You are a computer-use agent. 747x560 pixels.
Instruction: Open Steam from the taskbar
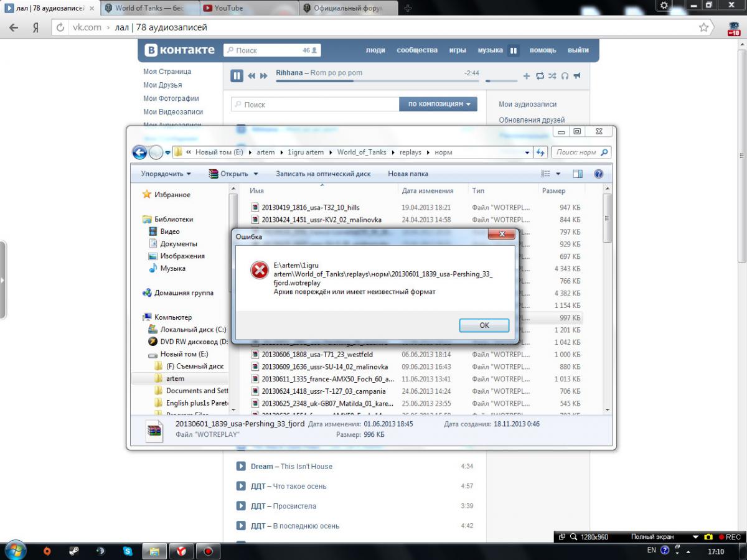tap(74, 551)
